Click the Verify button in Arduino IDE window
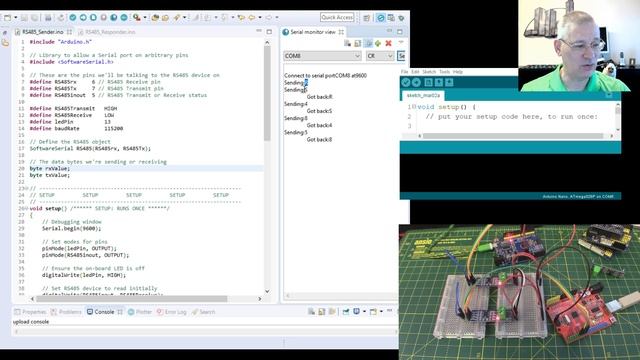Image resolution: width=640 pixels, height=360 pixels. pyautogui.click(x=405, y=82)
